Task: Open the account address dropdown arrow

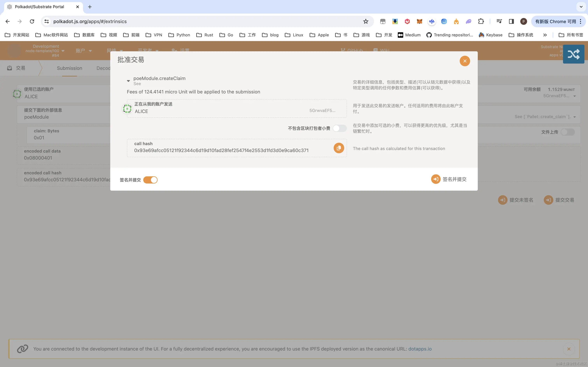Action: 575,96
